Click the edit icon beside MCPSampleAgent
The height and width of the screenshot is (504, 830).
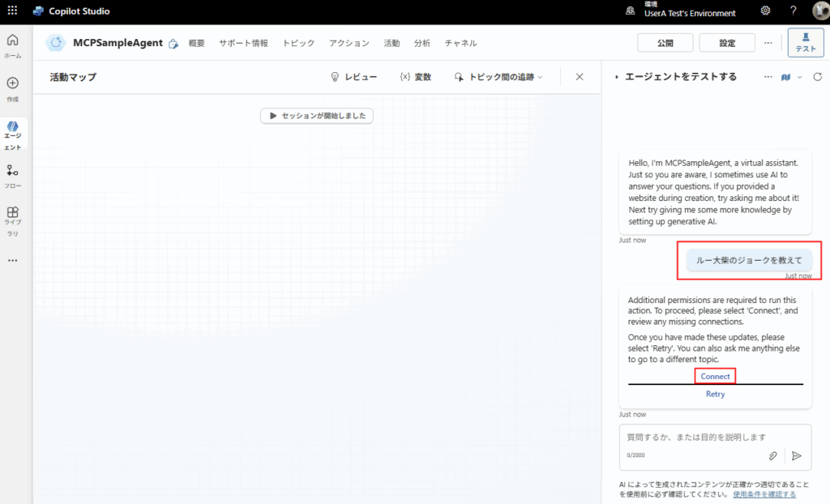click(x=173, y=44)
